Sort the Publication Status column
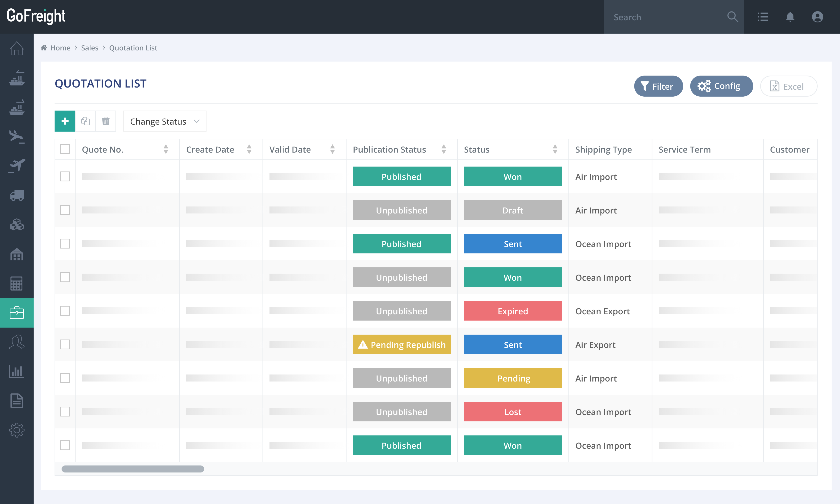 444,149
